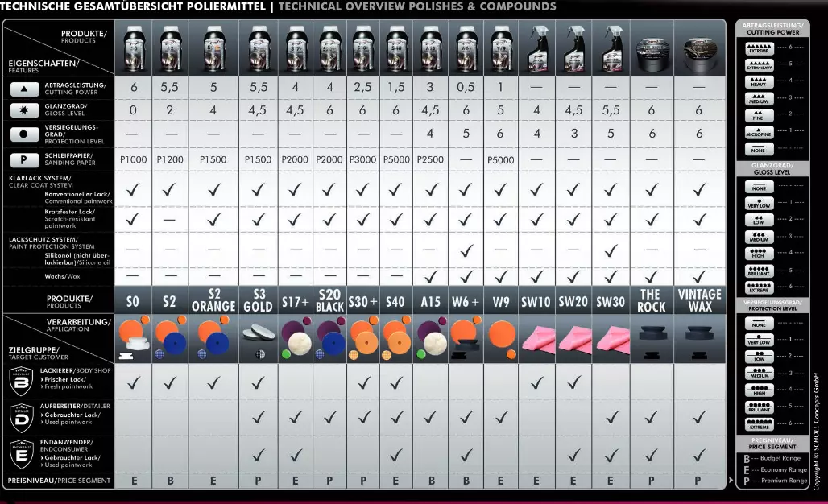This screenshot has width=828, height=504.
Task: Click the orange pad application icon under S0
Action: point(130,332)
